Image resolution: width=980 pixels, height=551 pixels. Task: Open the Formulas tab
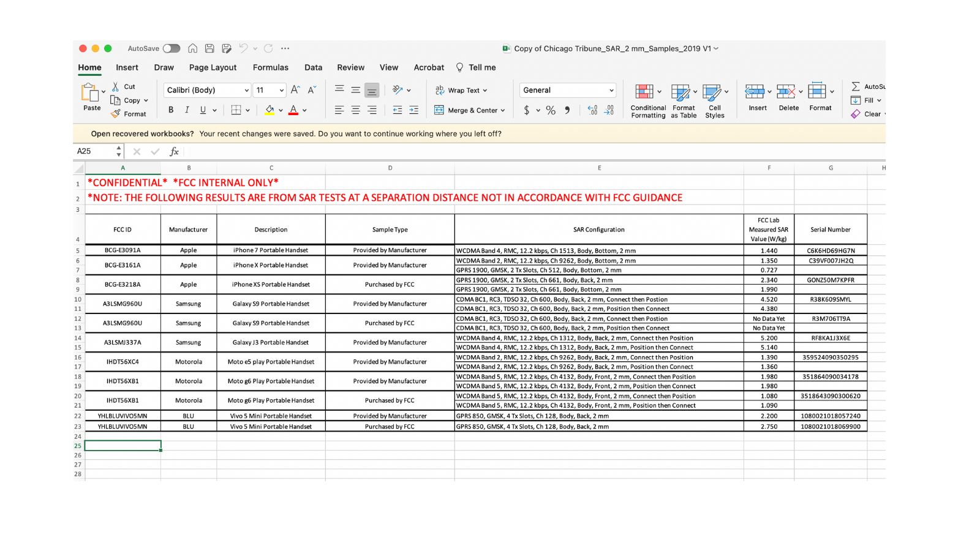click(x=270, y=67)
